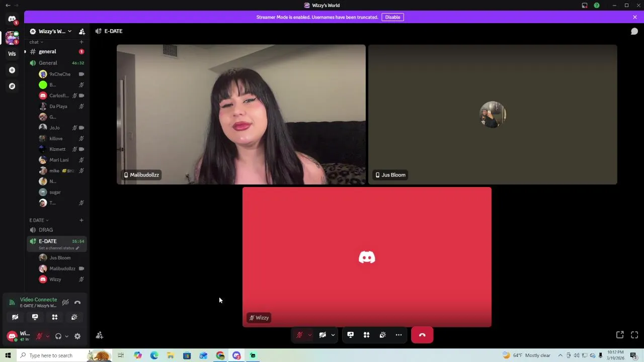Unmute mic in user panel
The image size is (644, 362).
39,336
